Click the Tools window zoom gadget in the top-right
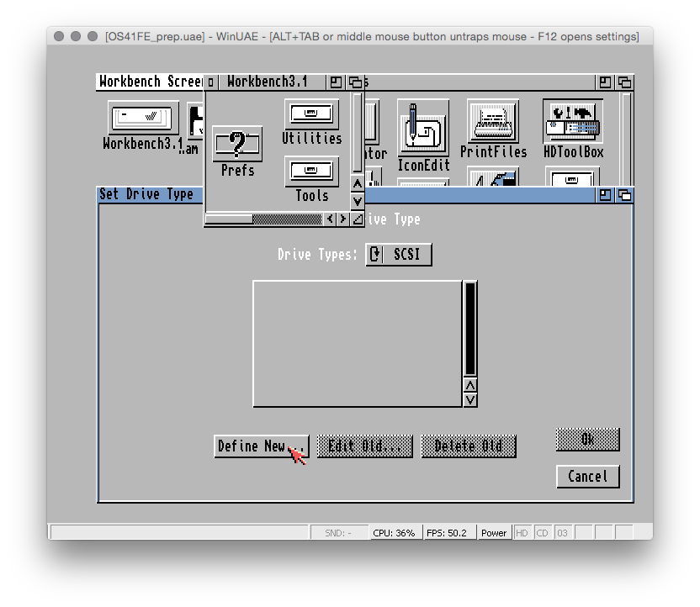The height and width of the screenshot is (607, 700). (605, 82)
